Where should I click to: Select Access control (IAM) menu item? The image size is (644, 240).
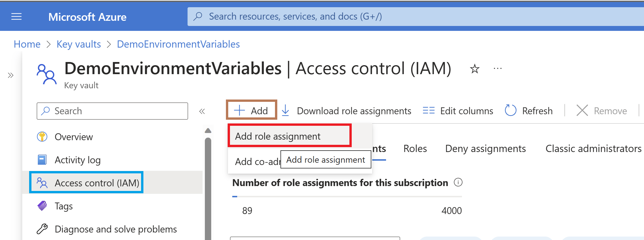click(112, 183)
